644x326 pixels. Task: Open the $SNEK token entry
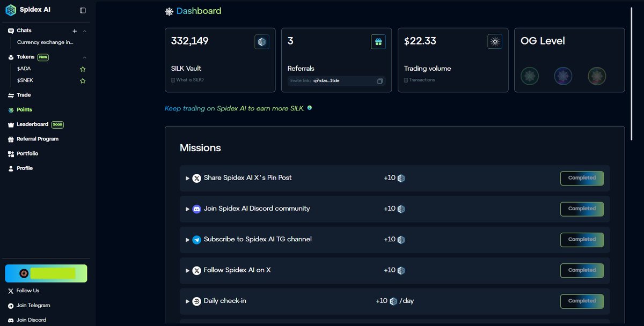pos(25,80)
